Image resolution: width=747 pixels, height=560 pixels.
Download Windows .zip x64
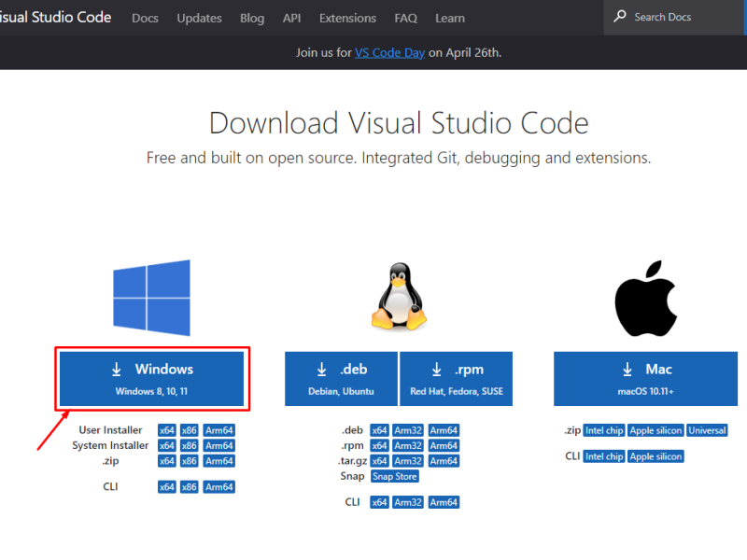167,460
